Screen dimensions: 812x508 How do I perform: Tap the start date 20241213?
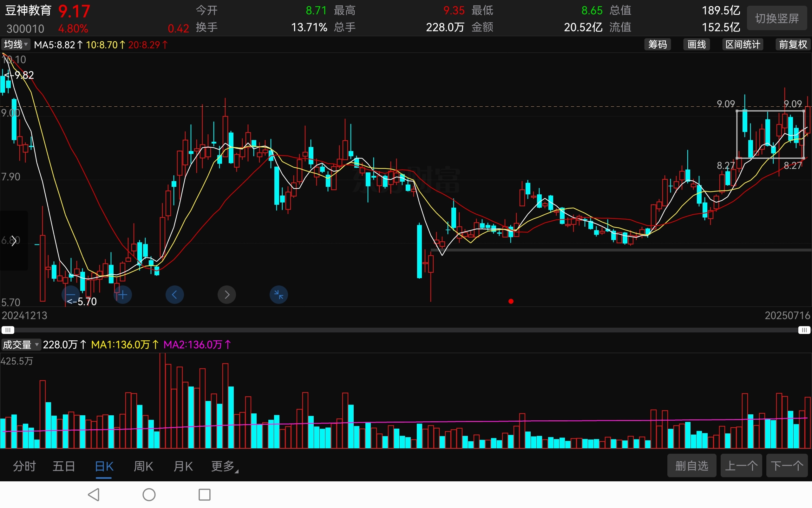click(x=24, y=316)
